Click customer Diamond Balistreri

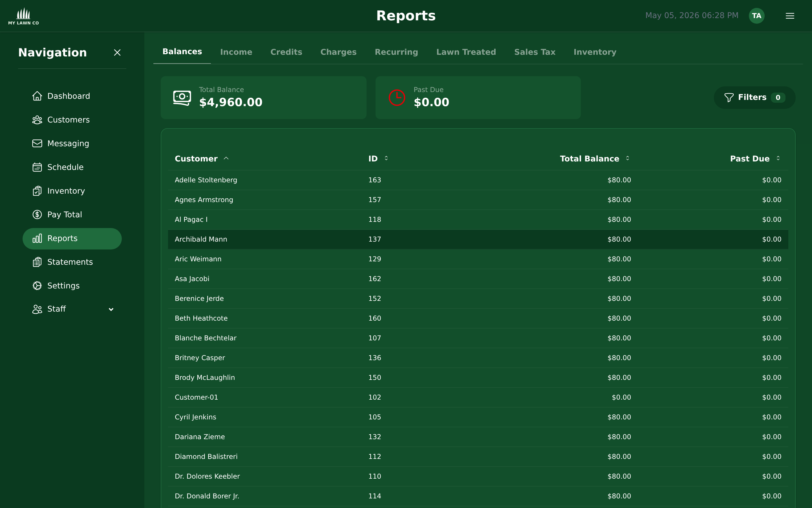pyautogui.click(x=206, y=457)
